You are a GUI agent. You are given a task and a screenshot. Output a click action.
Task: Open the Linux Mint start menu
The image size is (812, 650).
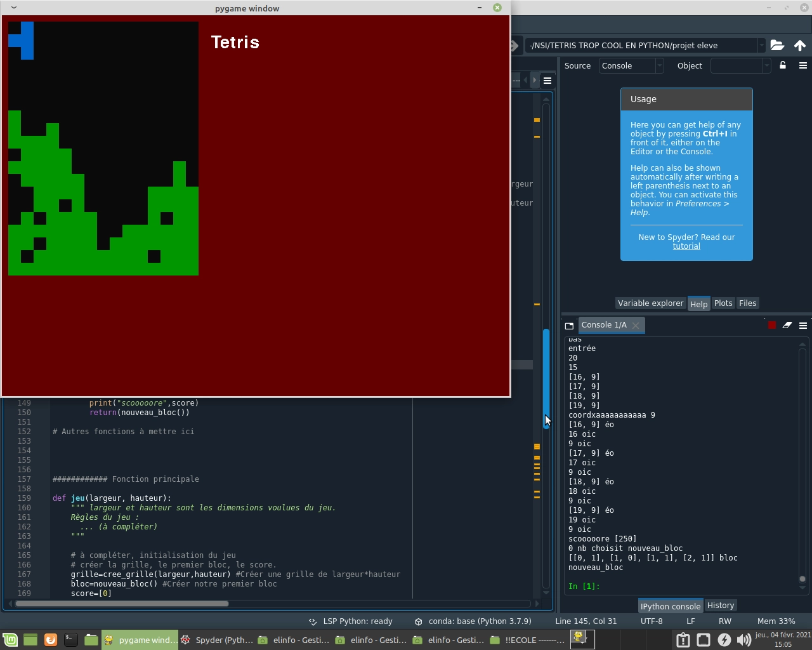[x=10, y=639]
